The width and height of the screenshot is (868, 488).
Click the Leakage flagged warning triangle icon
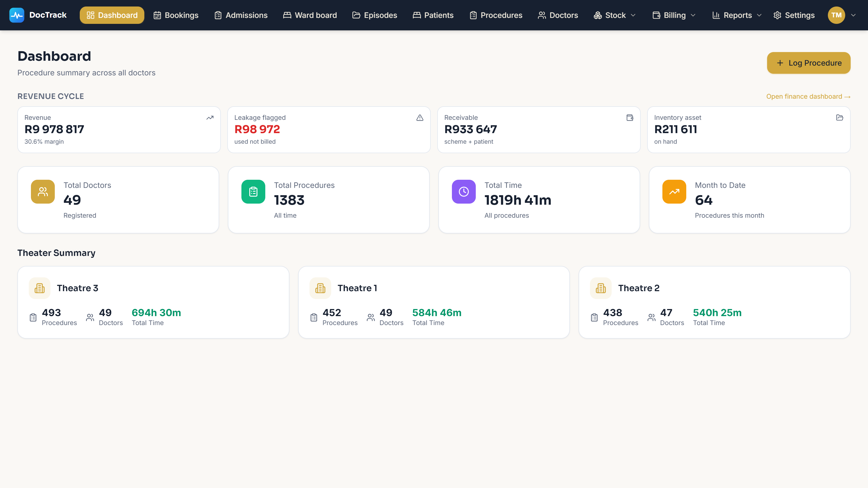420,118
